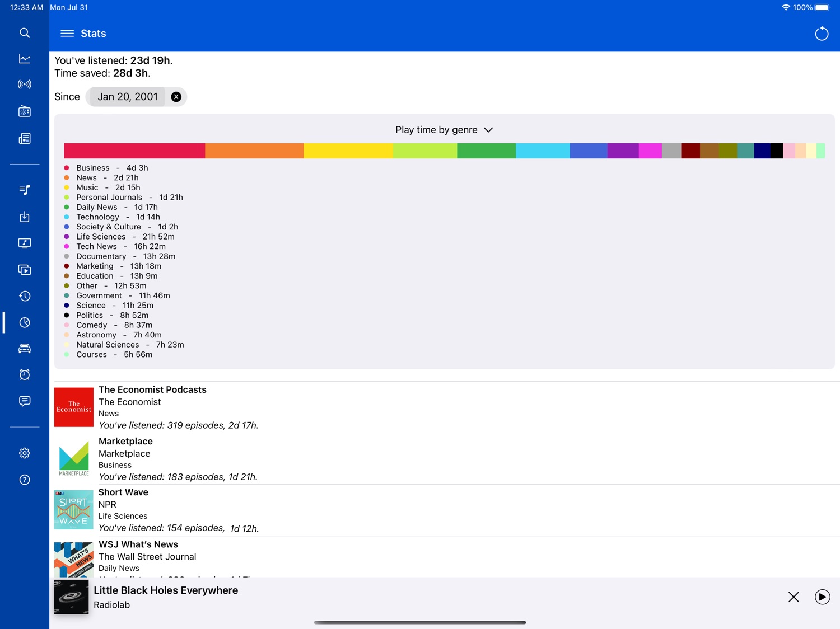Open the hamburger menu next to Stats
The width and height of the screenshot is (840, 629).
coord(67,34)
